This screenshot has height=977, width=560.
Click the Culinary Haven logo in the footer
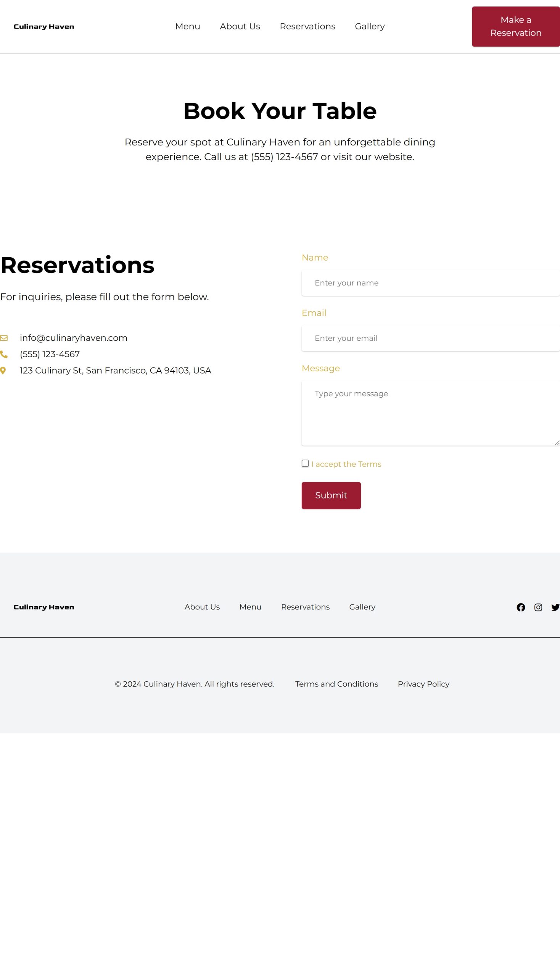44,607
